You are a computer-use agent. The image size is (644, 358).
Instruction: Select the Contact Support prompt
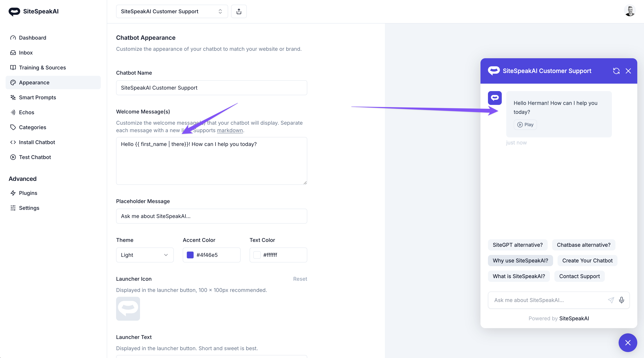click(579, 276)
